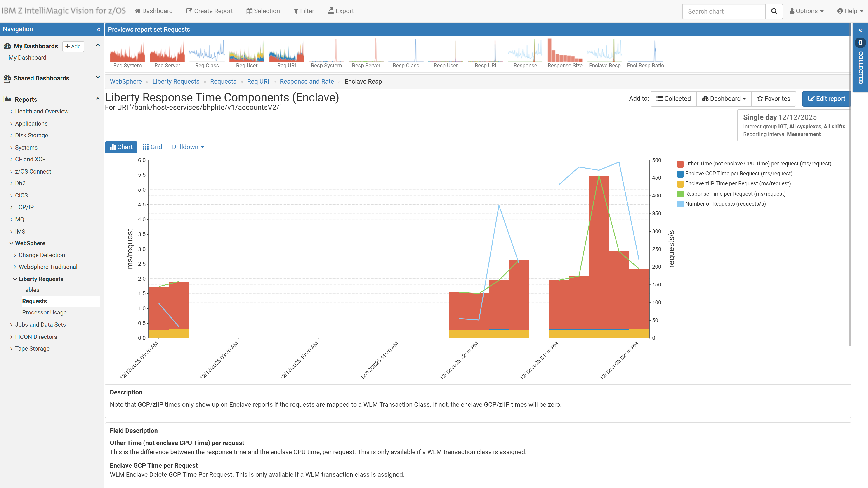Open the Export menu
868x488 pixels.
click(x=341, y=11)
